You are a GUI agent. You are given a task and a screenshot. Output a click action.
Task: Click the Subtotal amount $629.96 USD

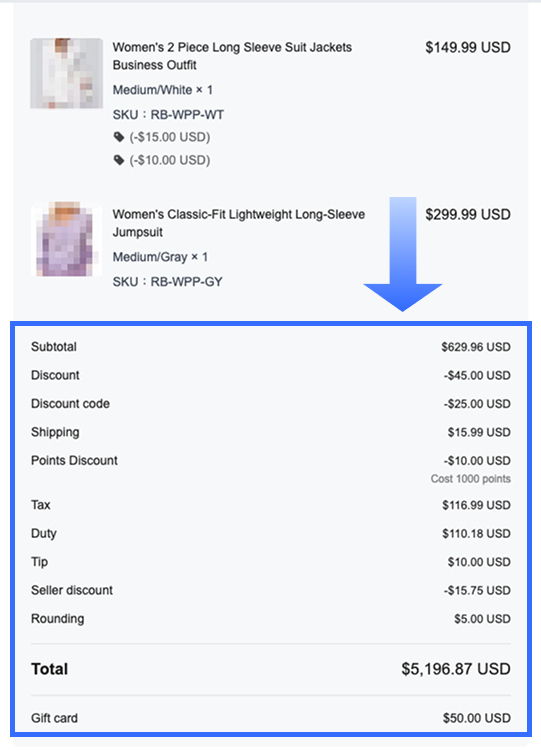tap(476, 347)
